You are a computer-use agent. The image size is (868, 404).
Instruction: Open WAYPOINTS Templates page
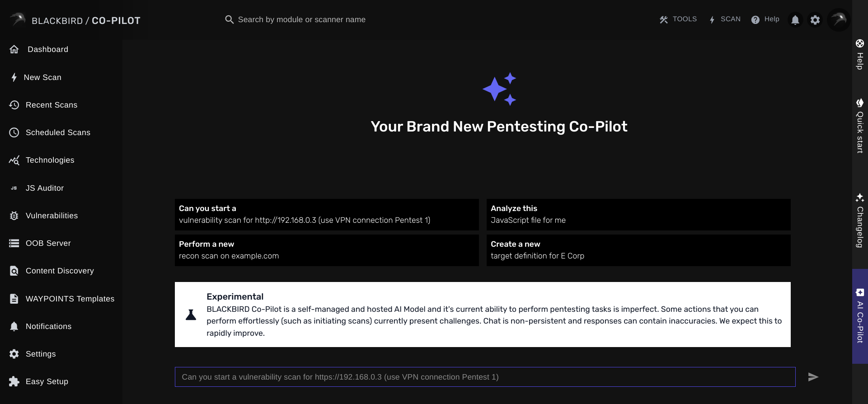click(x=70, y=299)
